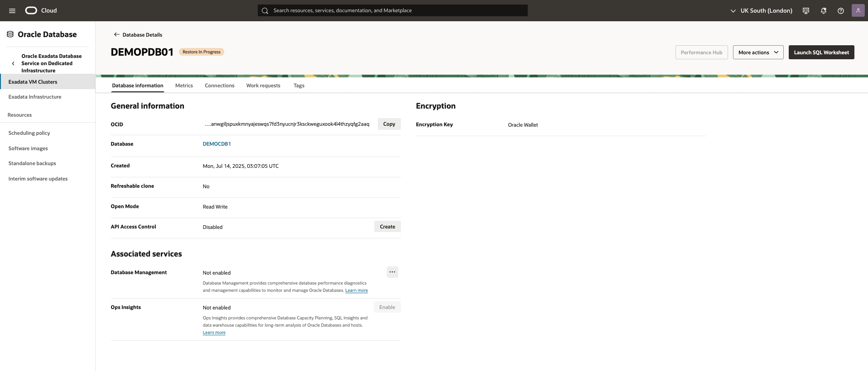Open Software images in sidebar
Screen dimensions: 868x371
coord(28,148)
